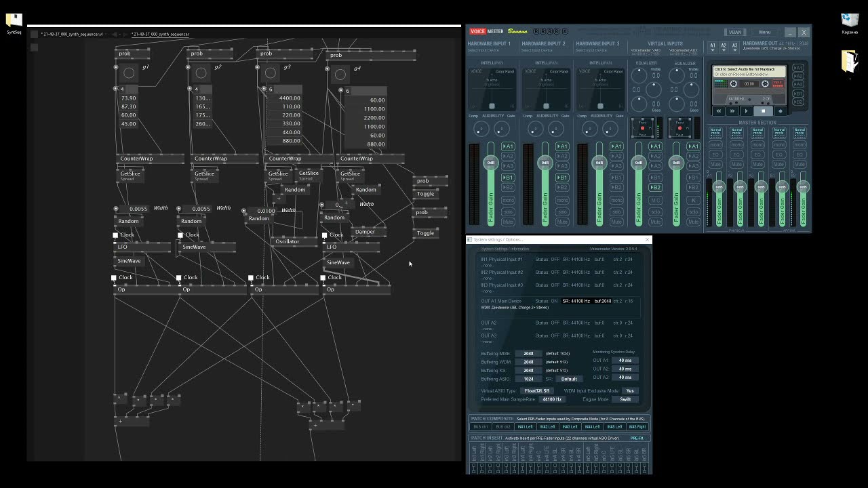Click Hardware Input 1 Fader Gain knob
Image resolution: width=868 pixels, height=488 pixels.
[490, 163]
